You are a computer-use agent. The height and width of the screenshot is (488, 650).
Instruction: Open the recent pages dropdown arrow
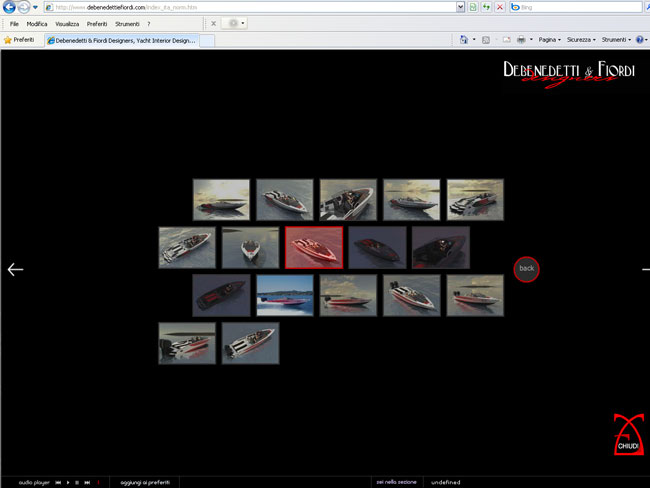pos(35,7)
